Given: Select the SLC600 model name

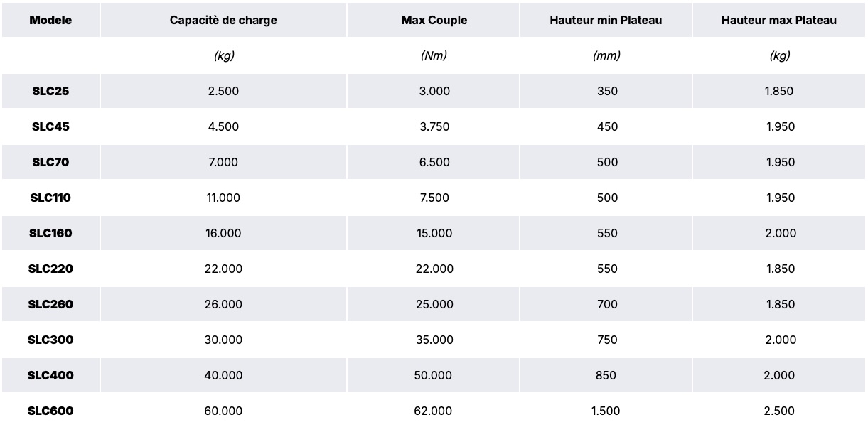Looking at the screenshot, I should 50,411.
